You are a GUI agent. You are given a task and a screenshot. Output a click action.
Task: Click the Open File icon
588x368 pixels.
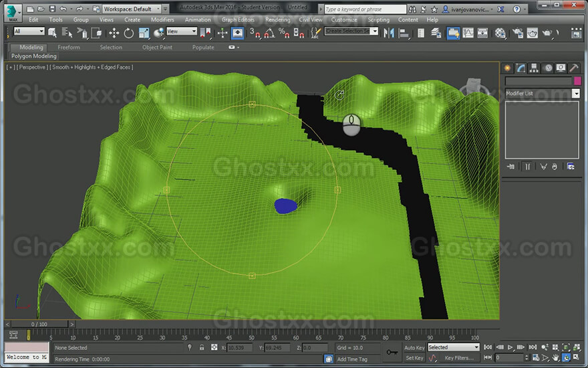pos(41,9)
